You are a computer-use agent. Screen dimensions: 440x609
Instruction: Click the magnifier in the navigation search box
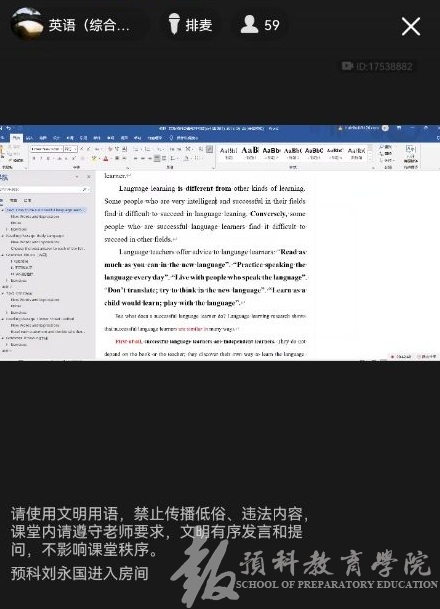[84, 189]
